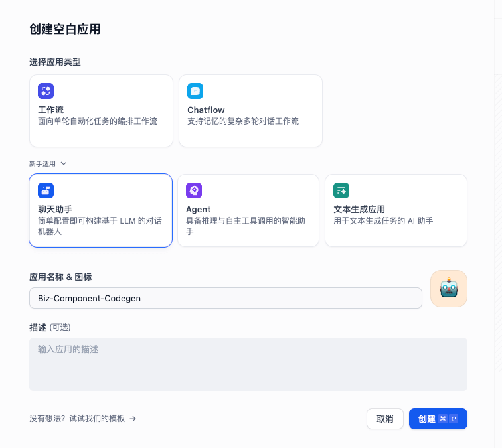Click the 工作流 workflow icon
This screenshot has height=448, width=502.
[46, 91]
